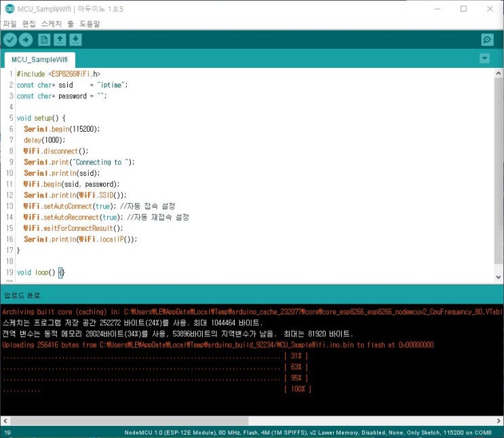Open the 스케치 menu
The width and height of the screenshot is (504, 438).
52,24
